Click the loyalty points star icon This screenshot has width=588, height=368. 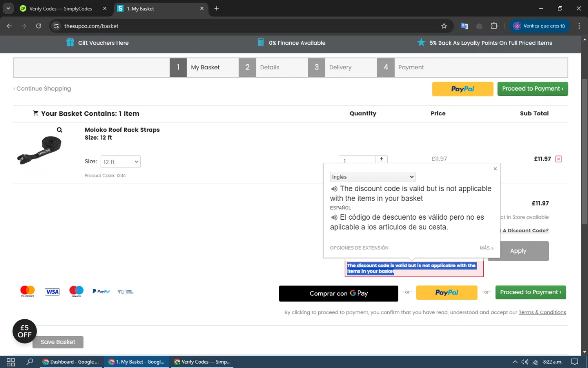tap(421, 42)
